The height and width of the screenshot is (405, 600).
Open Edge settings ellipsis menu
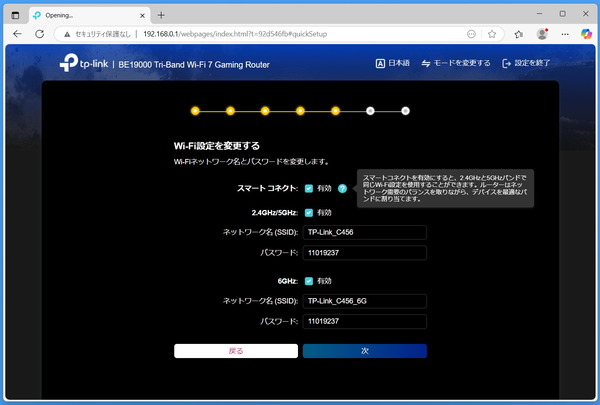[565, 34]
